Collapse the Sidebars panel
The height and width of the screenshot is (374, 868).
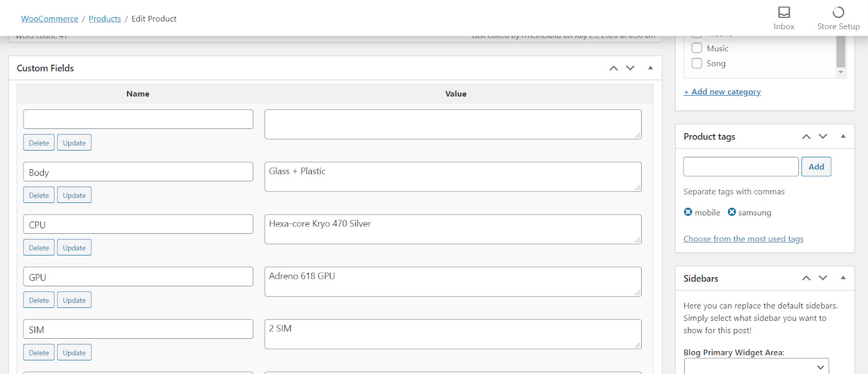(843, 278)
